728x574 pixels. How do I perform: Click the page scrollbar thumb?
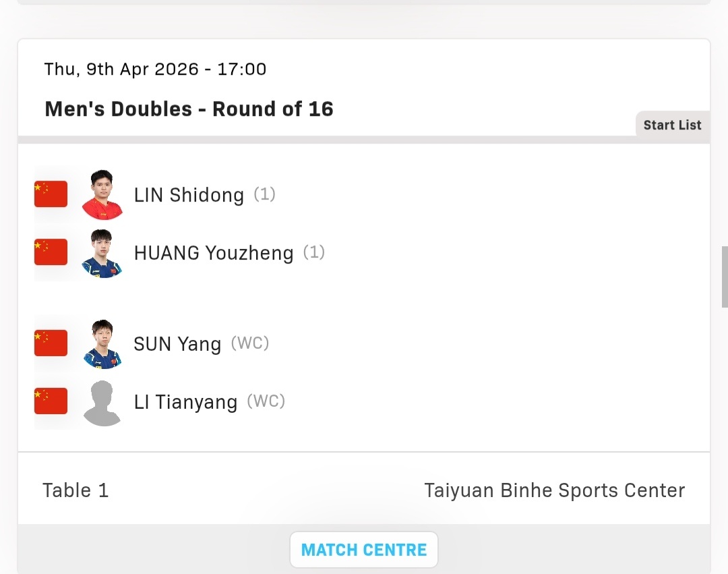point(724,277)
